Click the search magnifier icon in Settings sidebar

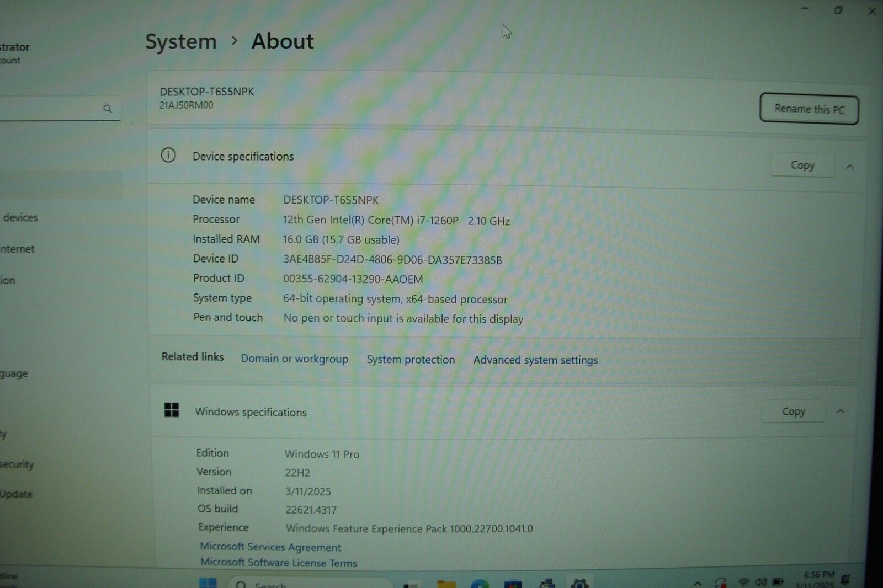click(x=108, y=109)
